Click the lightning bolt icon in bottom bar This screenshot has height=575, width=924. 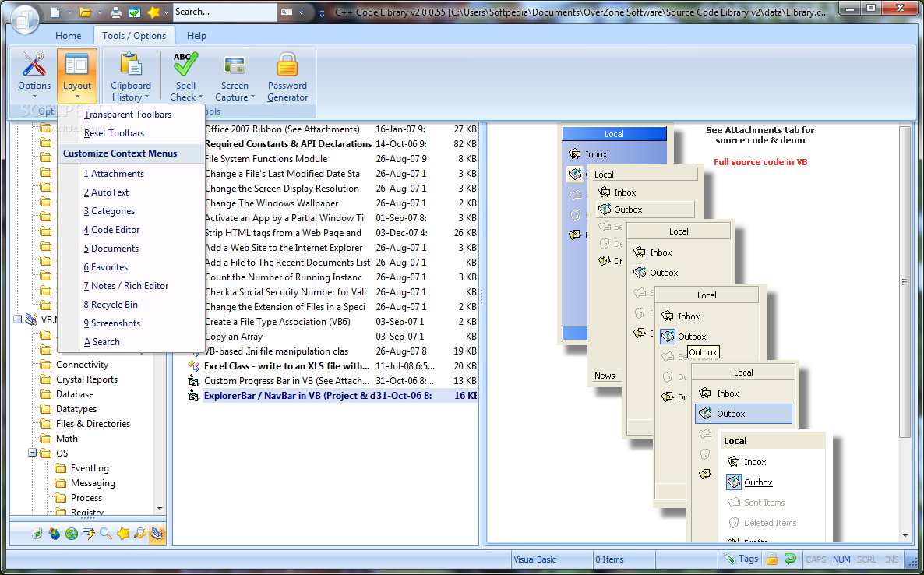click(89, 534)
